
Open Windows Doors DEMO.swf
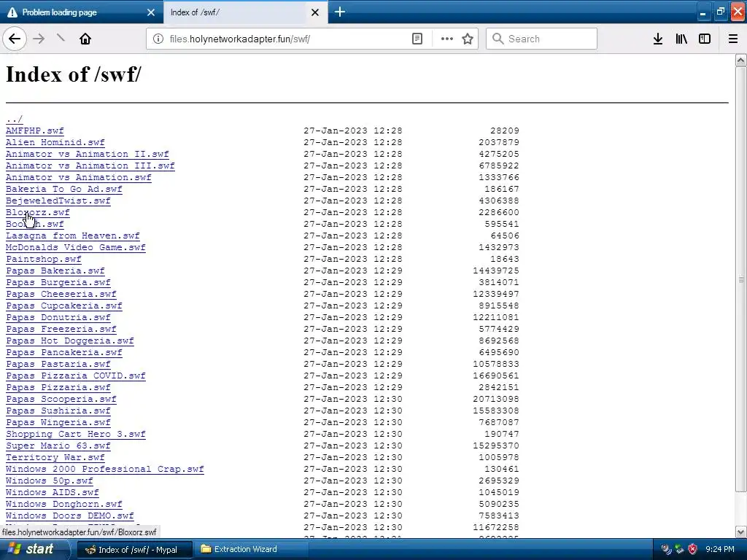[70, 516]
